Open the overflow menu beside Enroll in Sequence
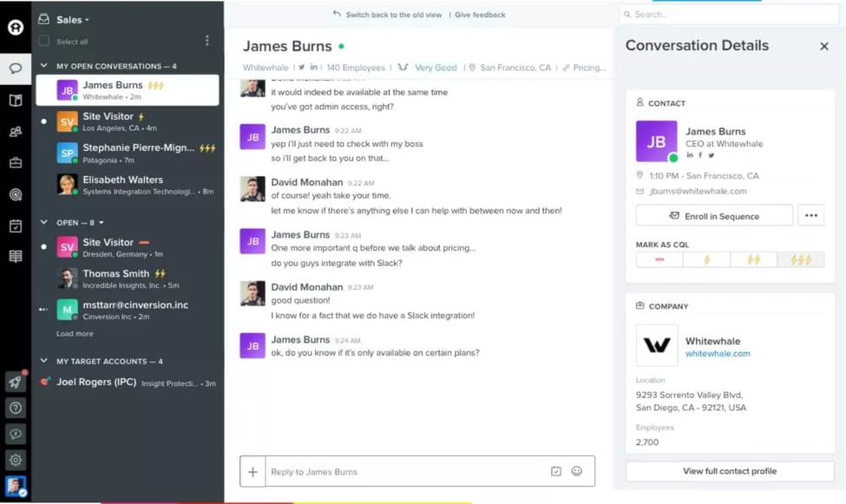This screenshot has height=504, width=846. (810, 214)
